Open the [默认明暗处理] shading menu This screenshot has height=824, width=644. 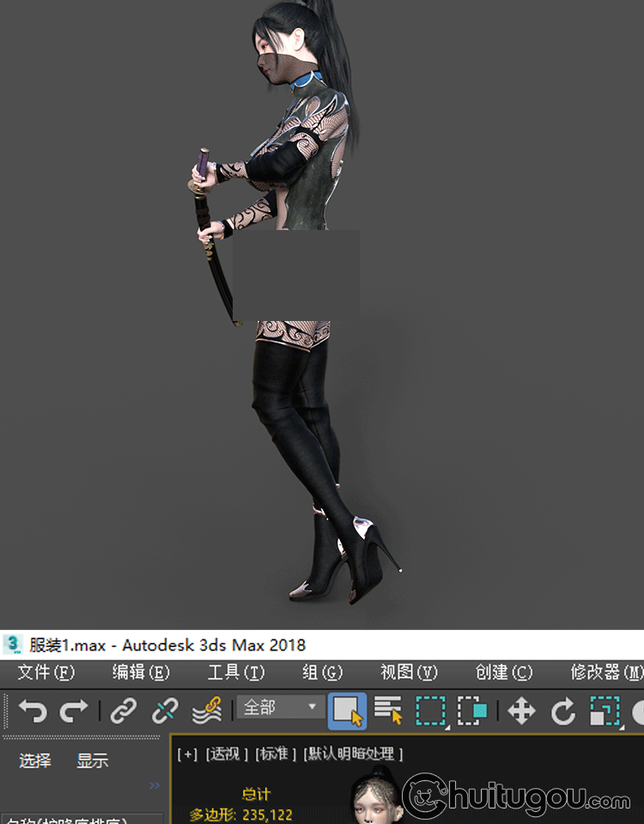pyautogui.click(x=353, y=754)
